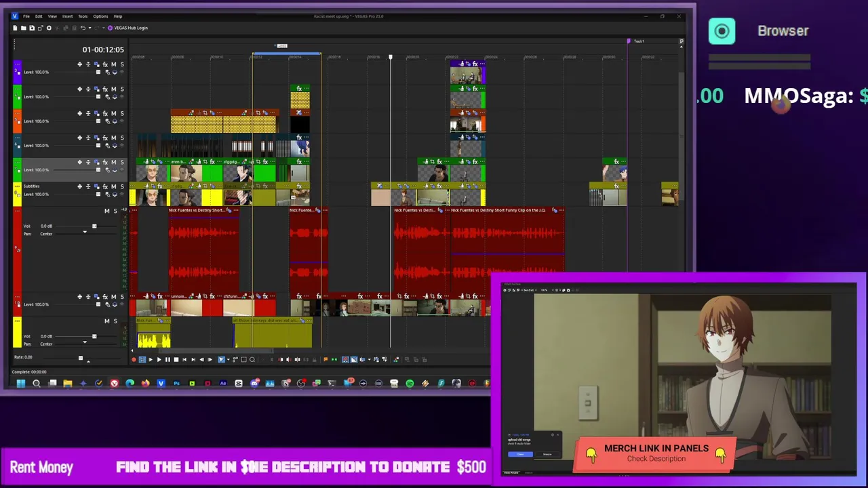Click the Open project folder icon

coord(24,28)
